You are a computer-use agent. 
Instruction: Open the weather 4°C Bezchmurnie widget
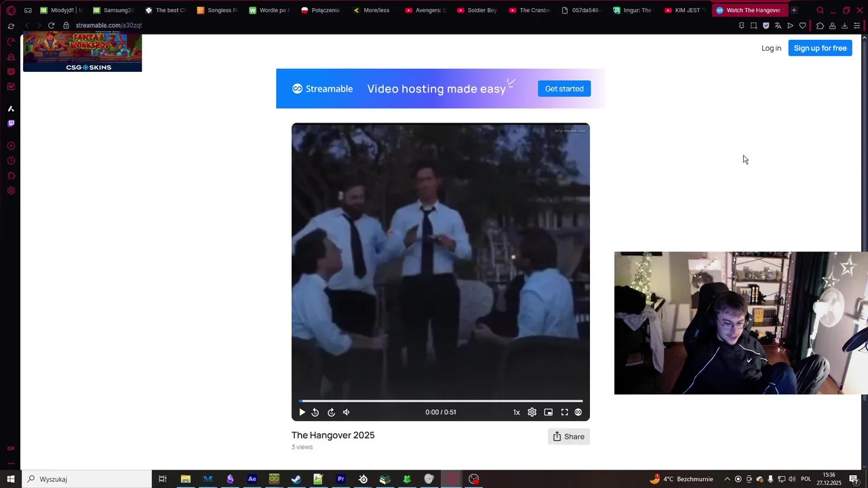[x=681, y=479]
